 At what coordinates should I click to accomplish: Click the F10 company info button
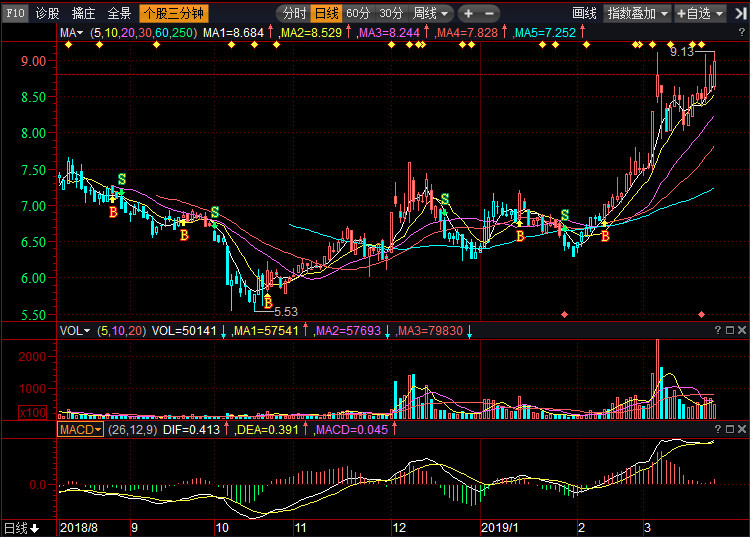15,14
